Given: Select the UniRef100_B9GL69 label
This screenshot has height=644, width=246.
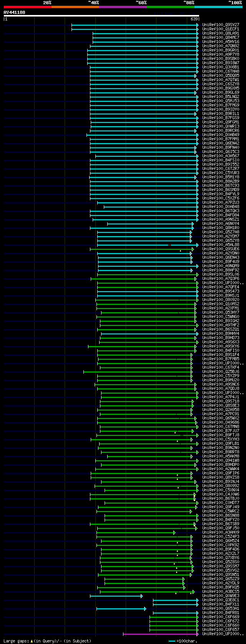Looking at the screenshot, I should tap(221, 92).
